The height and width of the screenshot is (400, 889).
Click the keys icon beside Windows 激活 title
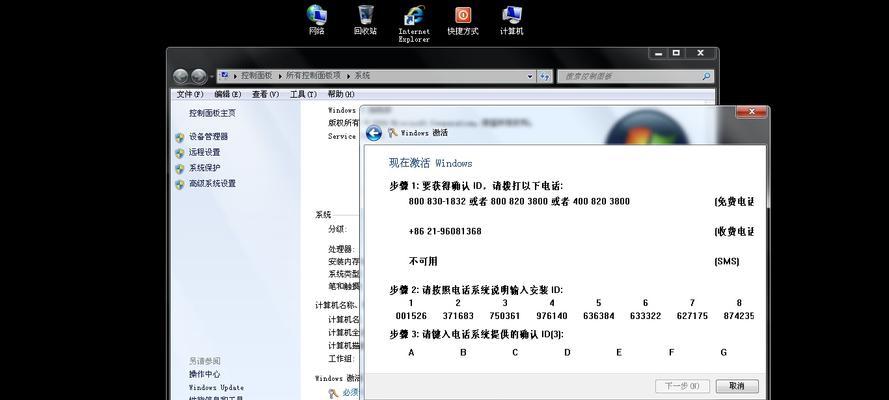pos(392,133)
